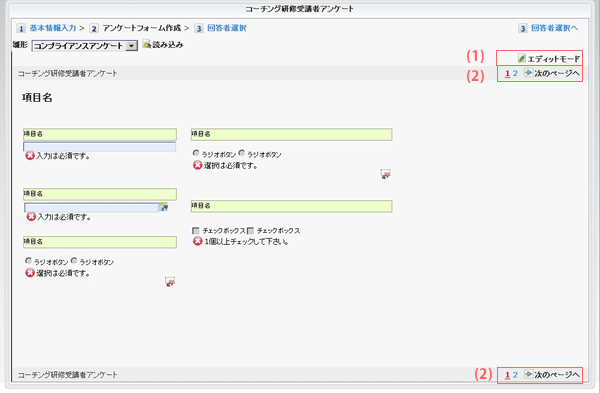Click 項目名 label field above upper-right radio buttons
This screenshot has width=600, height=393.
(x=292, y=134)
